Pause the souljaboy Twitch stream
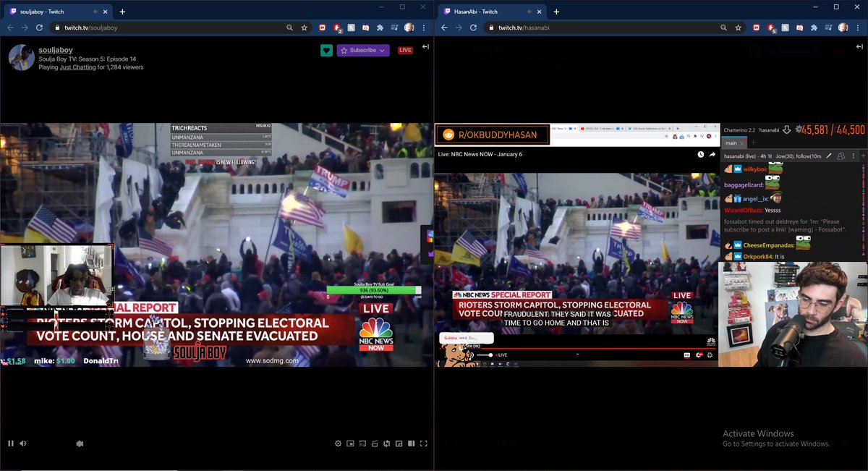 11,444
